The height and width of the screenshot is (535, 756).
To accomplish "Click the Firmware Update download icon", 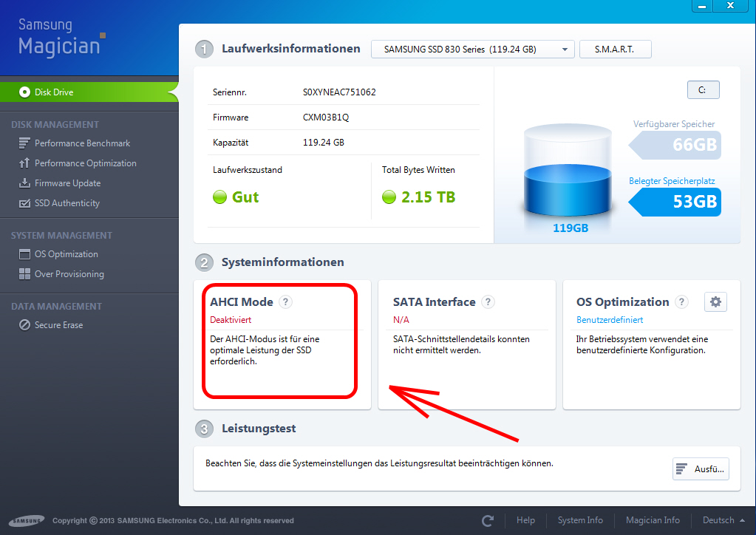I will (x=24, y=183).
